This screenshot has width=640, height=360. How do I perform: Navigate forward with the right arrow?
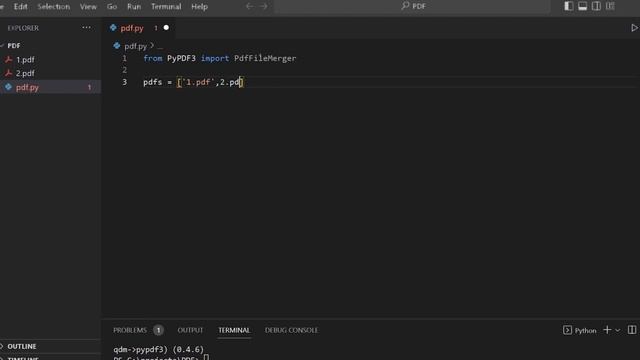click(x=264, y=6)
